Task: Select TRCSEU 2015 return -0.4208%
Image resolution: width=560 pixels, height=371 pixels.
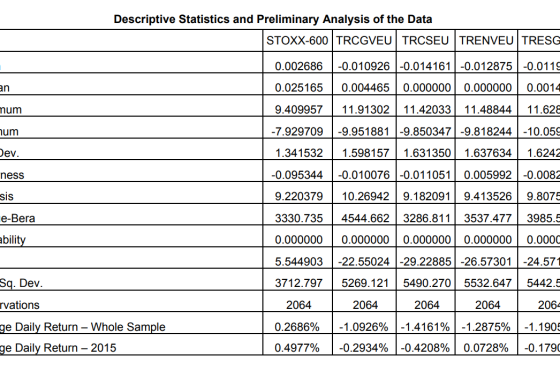Action: point(425,348)
